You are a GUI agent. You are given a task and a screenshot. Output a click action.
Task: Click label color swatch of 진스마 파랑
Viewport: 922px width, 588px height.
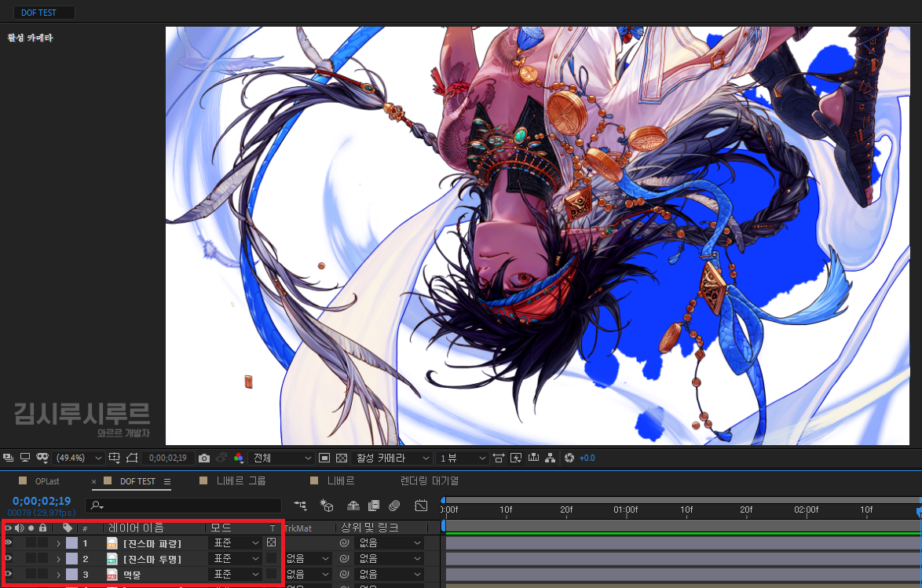[71, 542]
